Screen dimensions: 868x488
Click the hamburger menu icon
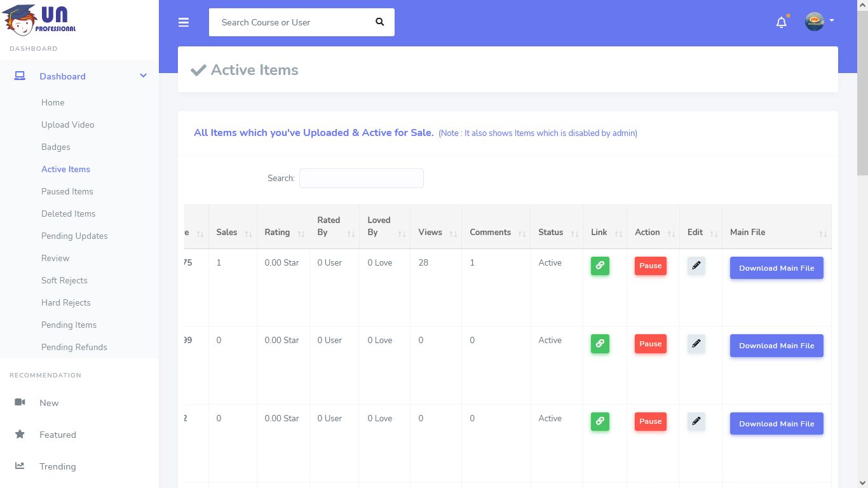pos(184,22)
